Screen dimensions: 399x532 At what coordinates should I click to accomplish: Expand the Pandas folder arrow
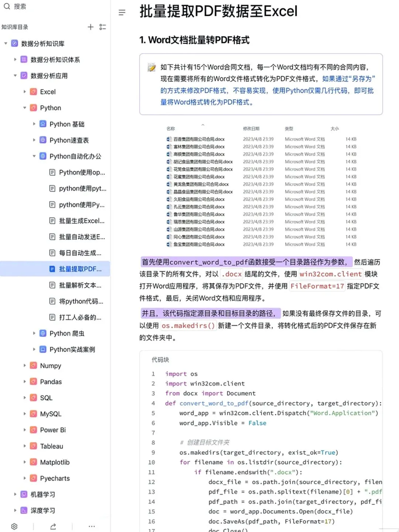[25, 382]
